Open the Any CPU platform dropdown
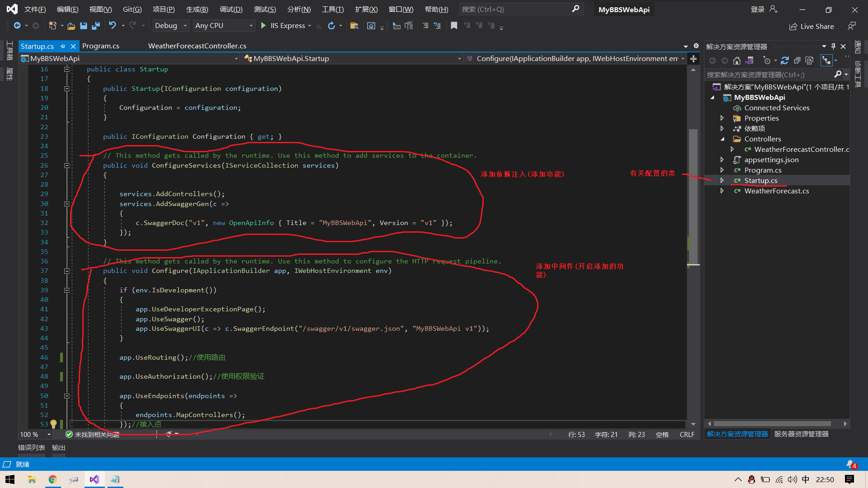 pyautogui.click(x=224, y=26)
